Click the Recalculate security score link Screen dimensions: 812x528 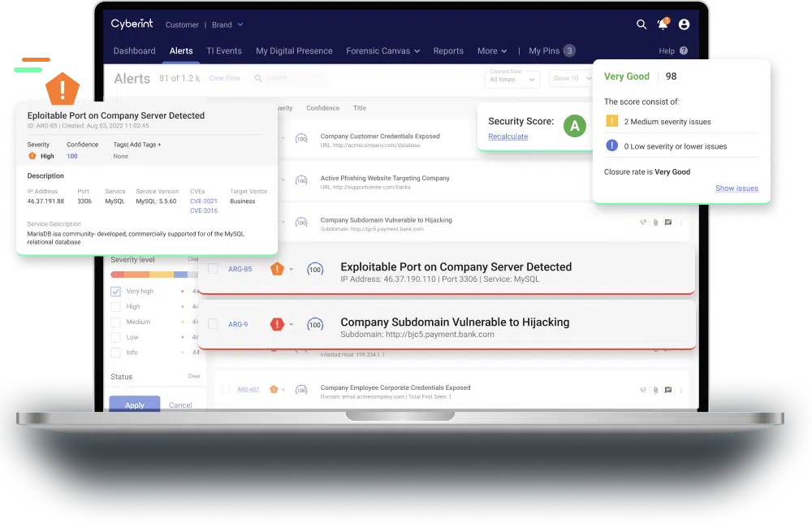[508, 136]
